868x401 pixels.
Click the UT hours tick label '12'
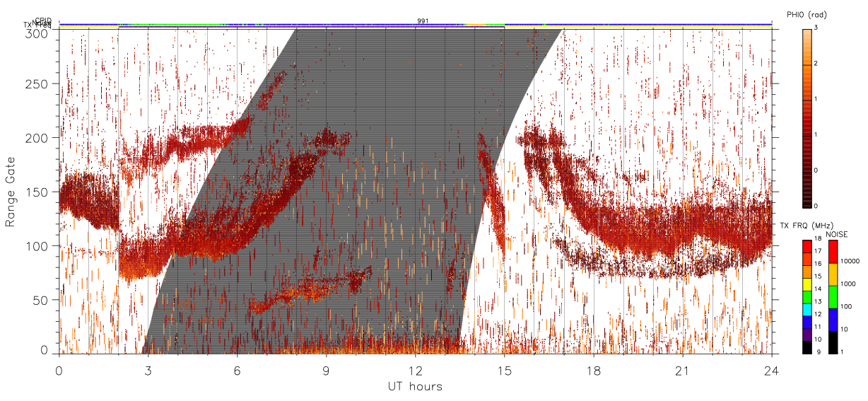pos(416,370)
